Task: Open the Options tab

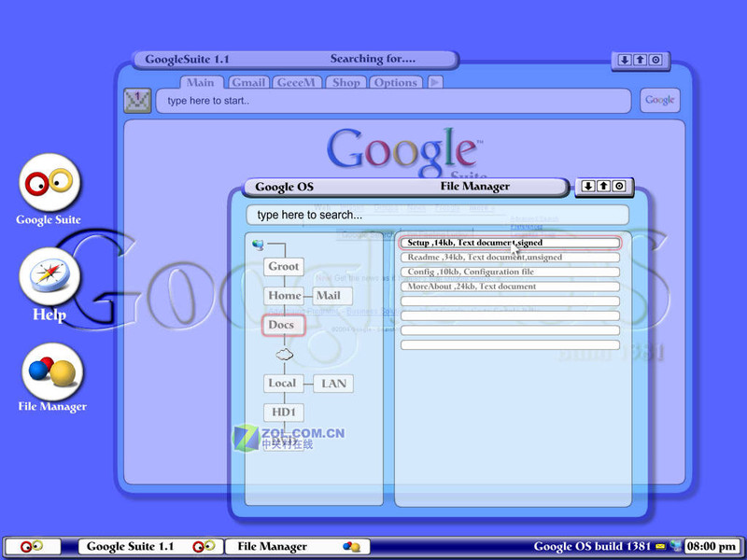Action: pyautogui.click(x=395, y=82)
